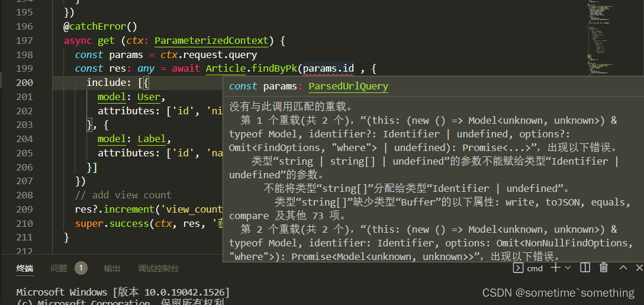
Task: Maximize the panel with the up chevron
Action: click(x=623, y=268)
